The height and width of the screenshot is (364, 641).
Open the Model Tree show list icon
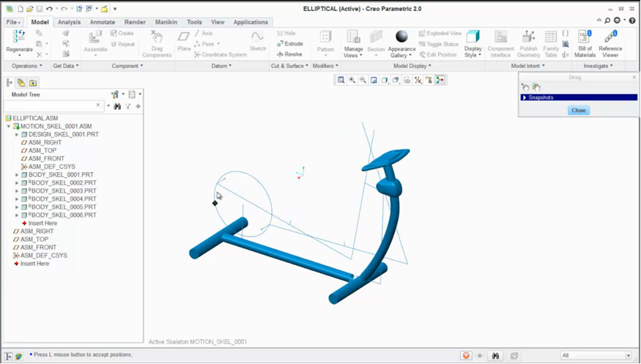[132, 94]
